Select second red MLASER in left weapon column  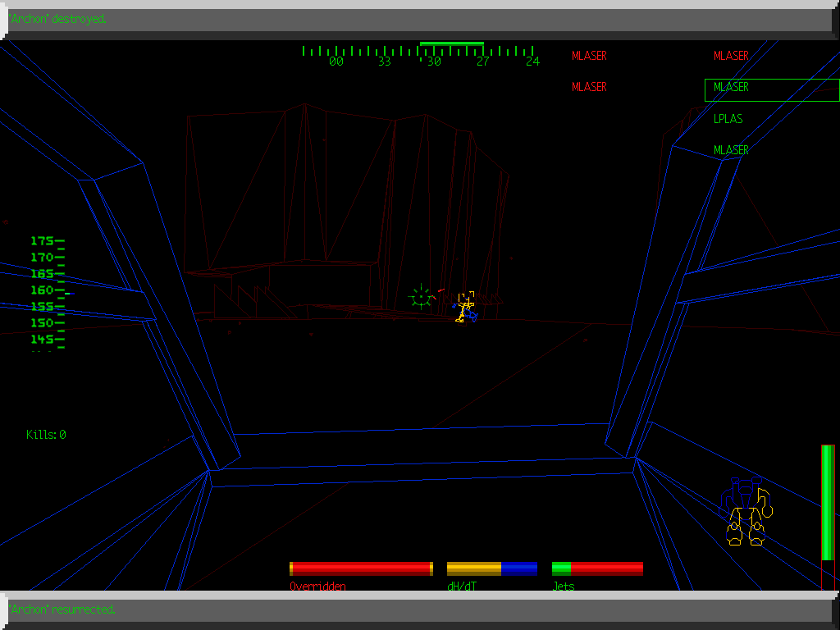pyautogui.click(x=589, y=87)
